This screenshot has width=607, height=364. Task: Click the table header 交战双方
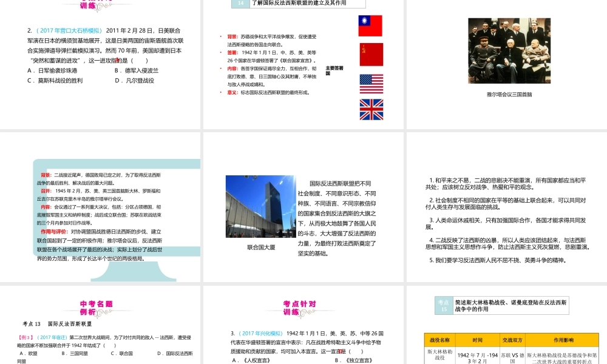(512, 340)
